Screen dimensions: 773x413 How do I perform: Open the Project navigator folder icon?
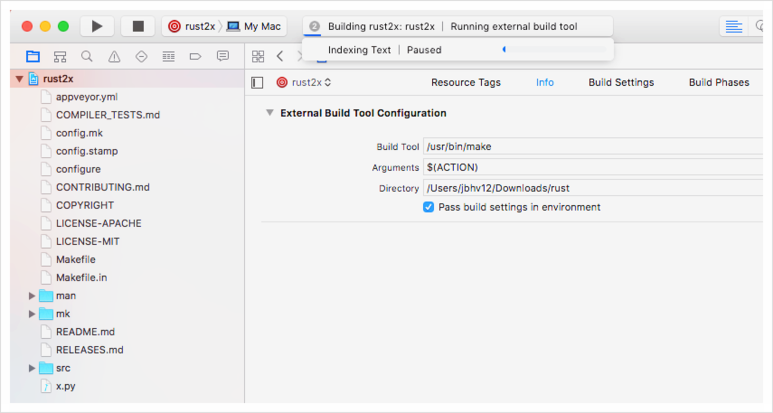(x=33, y=56)
